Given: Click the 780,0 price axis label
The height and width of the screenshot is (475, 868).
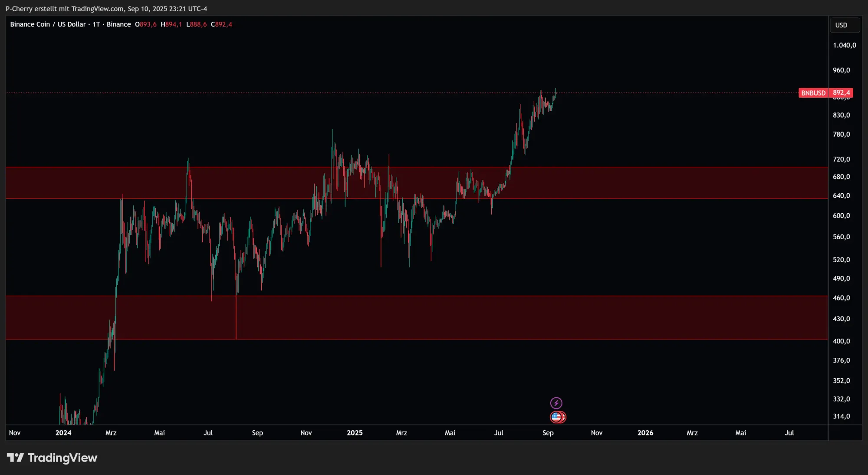Looking at the screenshot, I should coord(841,134).
